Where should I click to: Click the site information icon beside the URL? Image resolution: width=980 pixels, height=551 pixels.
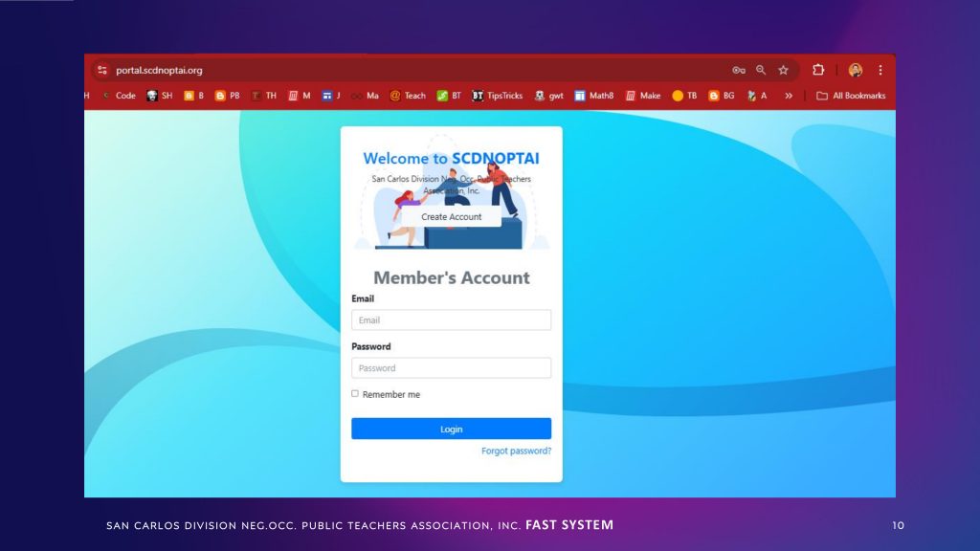tap(102, 70)
